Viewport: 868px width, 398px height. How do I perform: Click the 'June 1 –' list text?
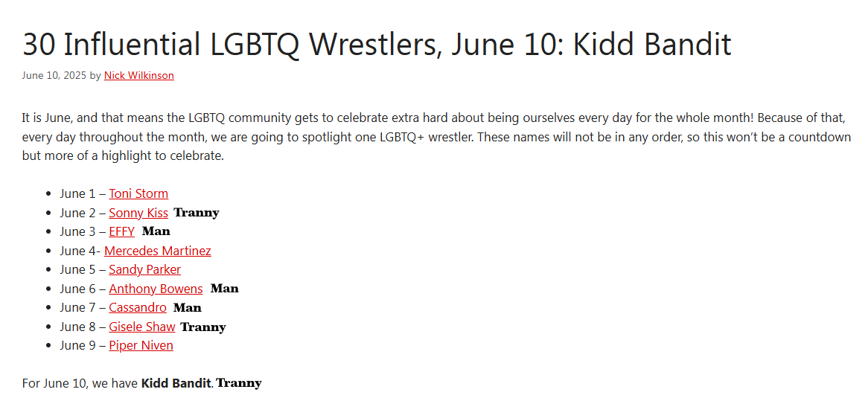pos(83,193)
